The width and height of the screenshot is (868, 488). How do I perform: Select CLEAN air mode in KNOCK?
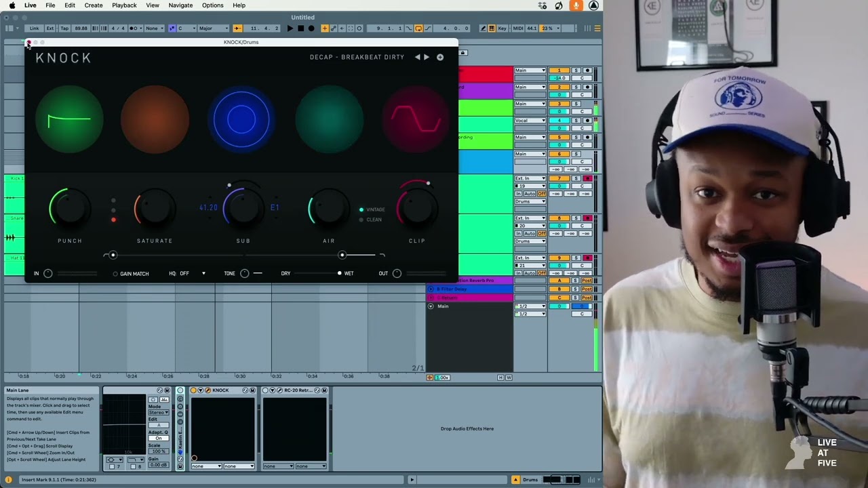[x=371, y=220]
